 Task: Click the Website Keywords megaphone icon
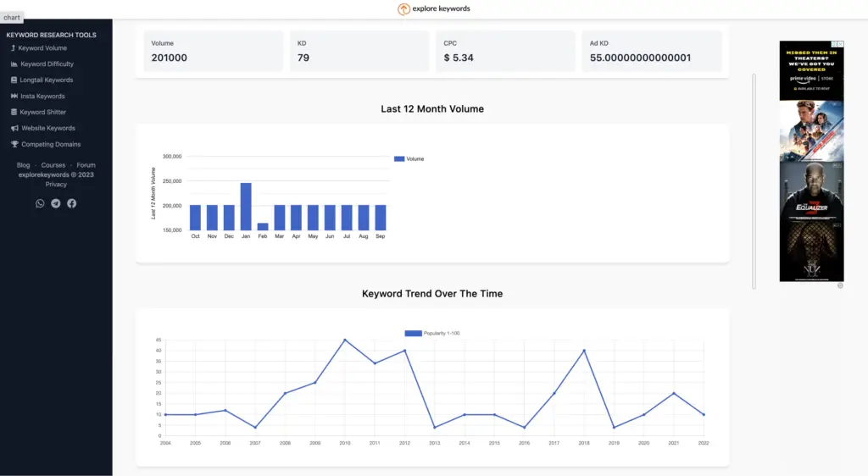click(15, 128)
